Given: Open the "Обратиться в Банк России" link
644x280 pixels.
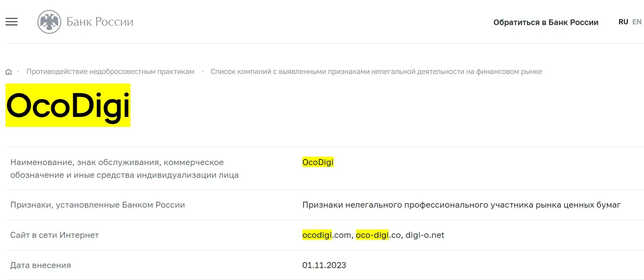Looking at the screenshot, I should click(545, 22).
